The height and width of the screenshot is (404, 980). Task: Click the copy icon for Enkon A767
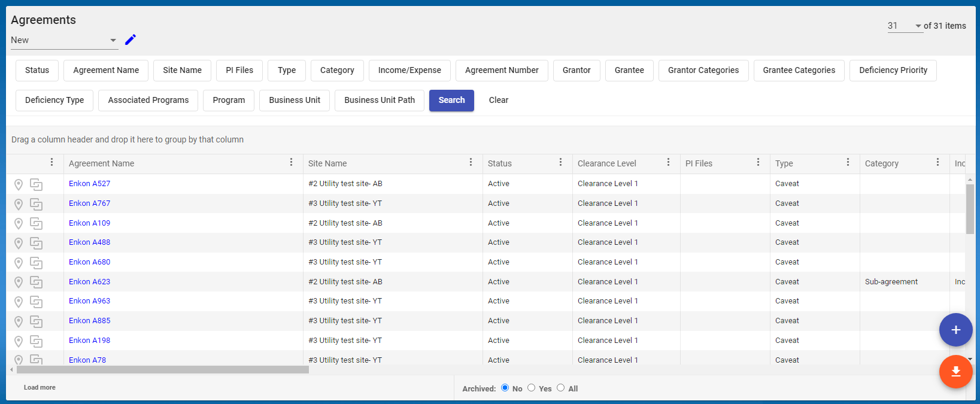tap(37, 204)
